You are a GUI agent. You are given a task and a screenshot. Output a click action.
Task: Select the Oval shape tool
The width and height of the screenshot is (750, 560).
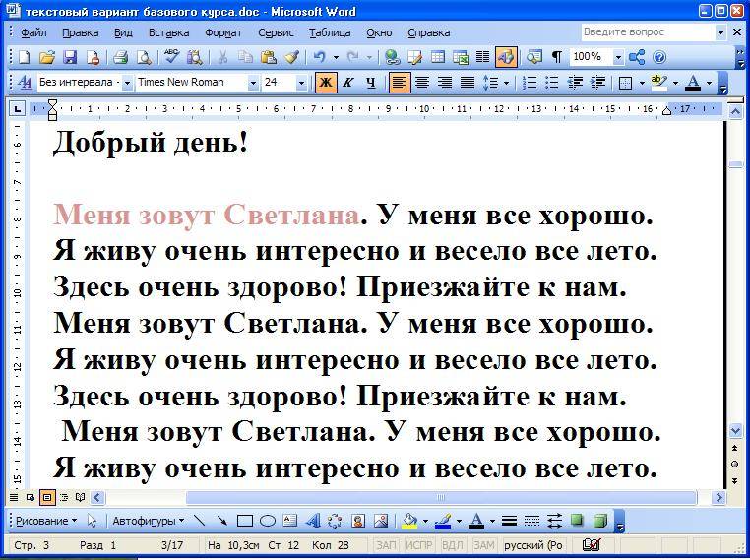point(268,521)
